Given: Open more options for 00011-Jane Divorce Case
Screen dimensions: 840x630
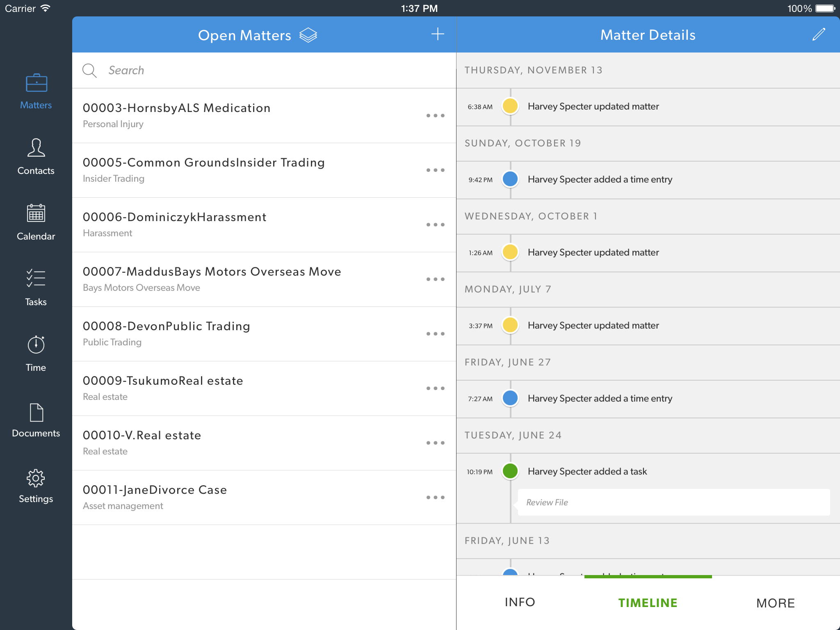Looking at the screenshot, I should 435,498.
